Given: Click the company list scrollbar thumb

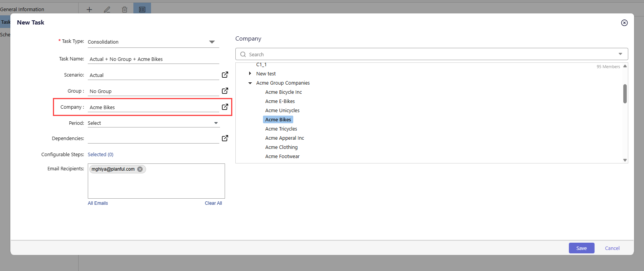Looking at the screenshot, I should pos(625,94).
